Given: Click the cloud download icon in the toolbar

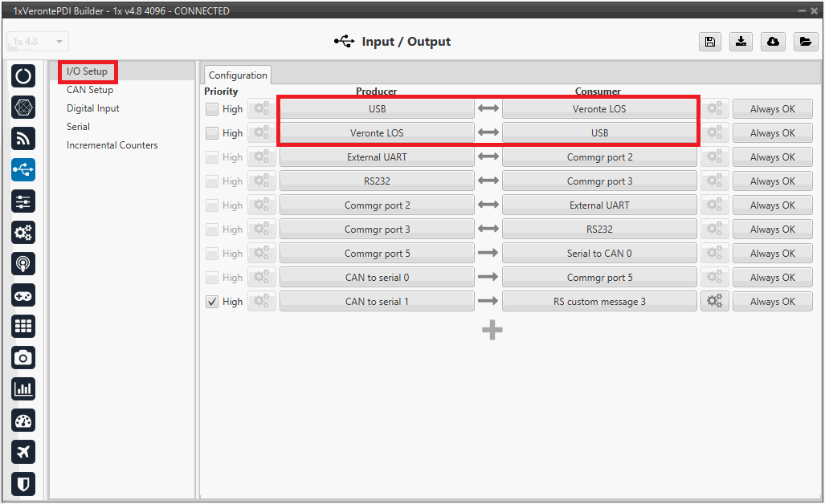Looking at the screenshot, I should [x=773, y=43].
